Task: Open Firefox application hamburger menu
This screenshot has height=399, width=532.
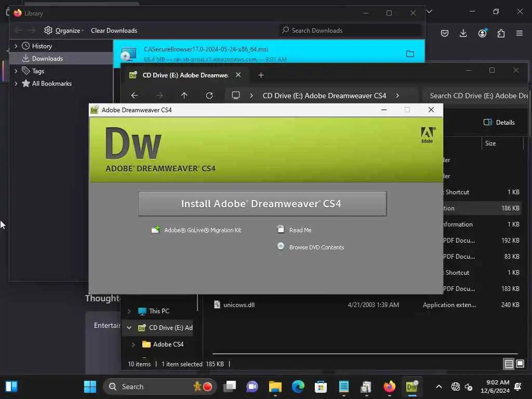Action: pyautogui.click(x=520, y=33)
